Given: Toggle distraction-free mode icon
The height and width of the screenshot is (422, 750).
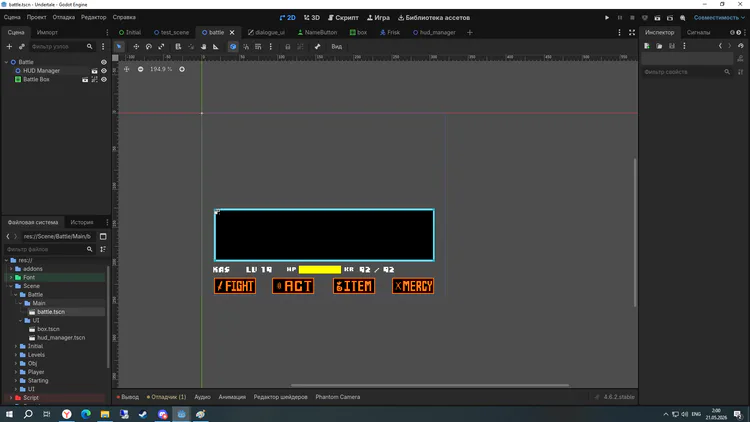Looking at the screenshot, I should [632, 33].
